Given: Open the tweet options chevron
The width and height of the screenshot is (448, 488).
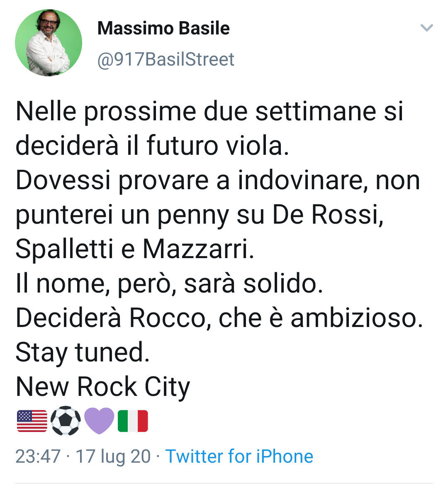Looking at the screenshot, I should point(426,28).
